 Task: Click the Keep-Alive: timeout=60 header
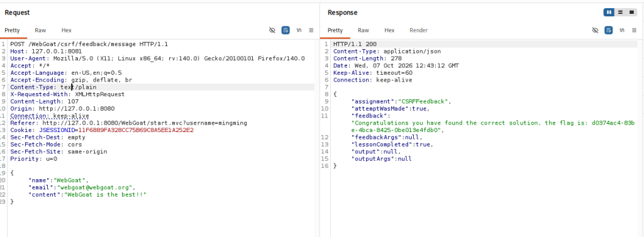point(372,73)
